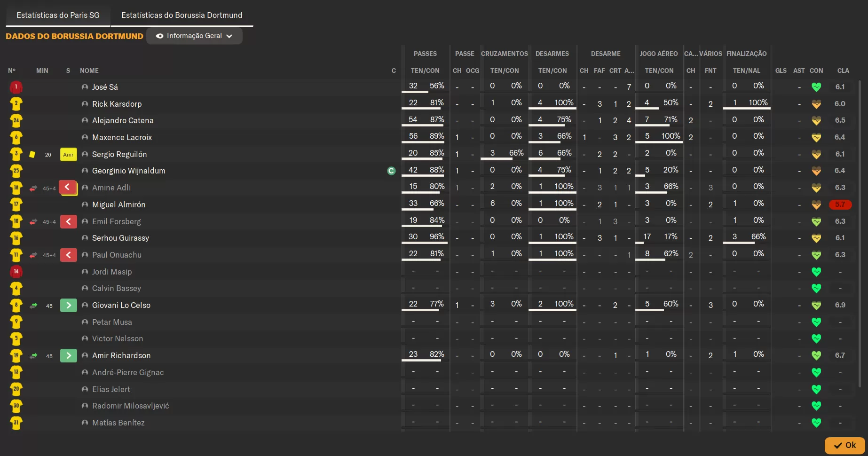Image resolution: width=868 pixels, height=456 pixels.
Task: Sort by the Nº column header
Action: pos(12,71)
